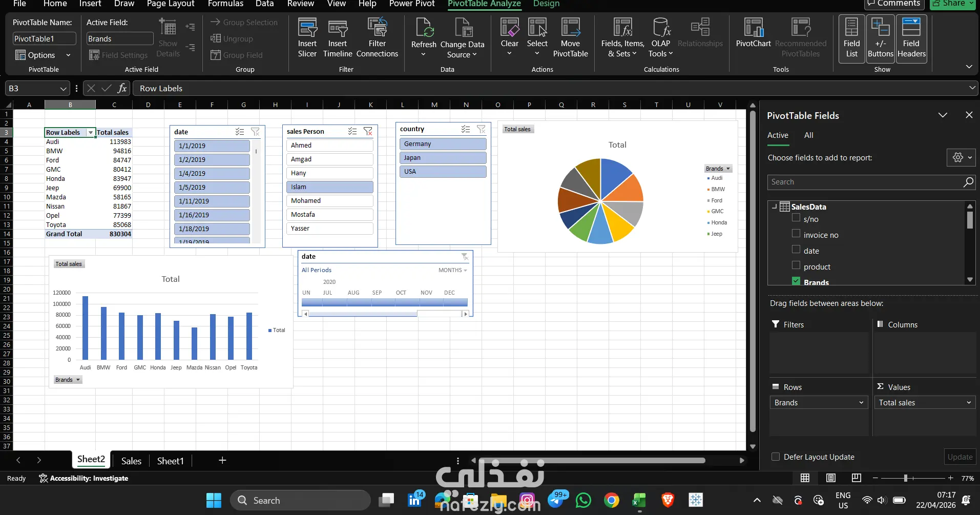This screenshot has height=515, width=980.
Task: Select Japan in country slicer
Action: 443,158
